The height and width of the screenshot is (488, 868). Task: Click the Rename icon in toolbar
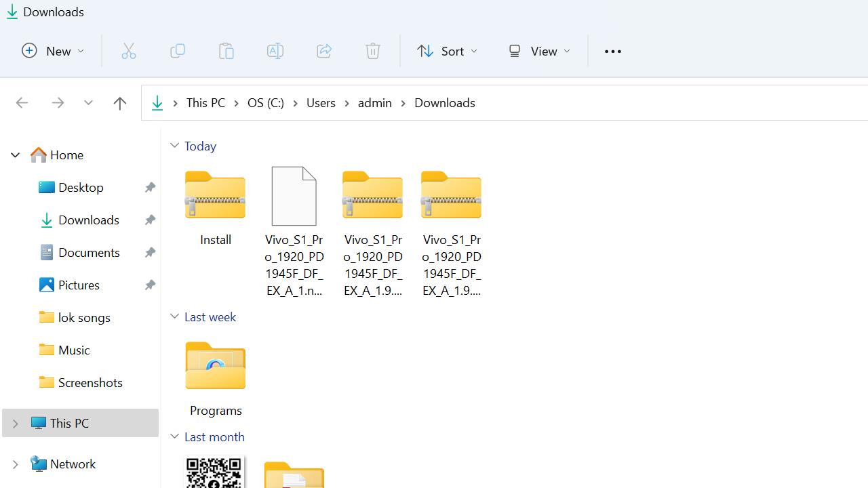point(275,52)
